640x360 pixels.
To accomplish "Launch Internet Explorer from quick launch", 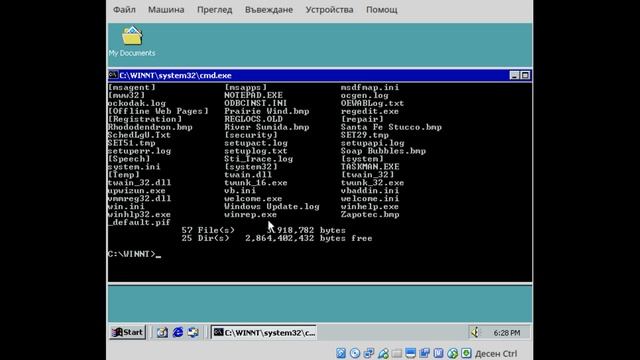I will [x=178, y=333].
